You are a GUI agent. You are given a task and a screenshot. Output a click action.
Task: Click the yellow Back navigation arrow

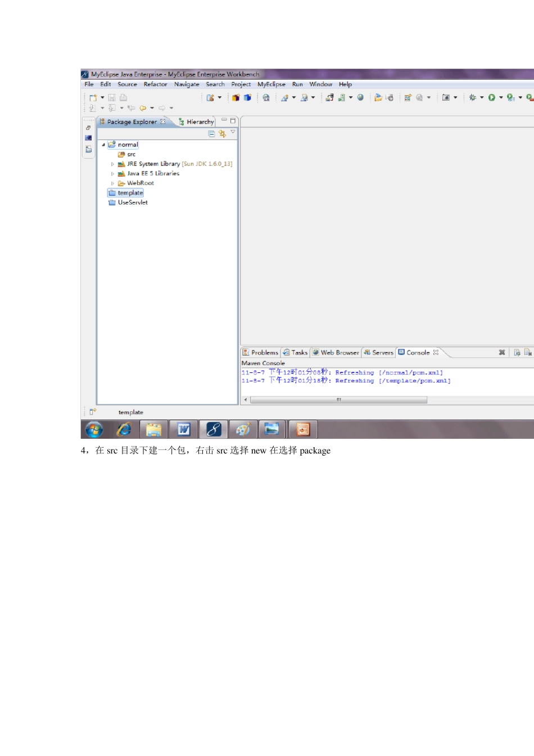click(143, 108)
